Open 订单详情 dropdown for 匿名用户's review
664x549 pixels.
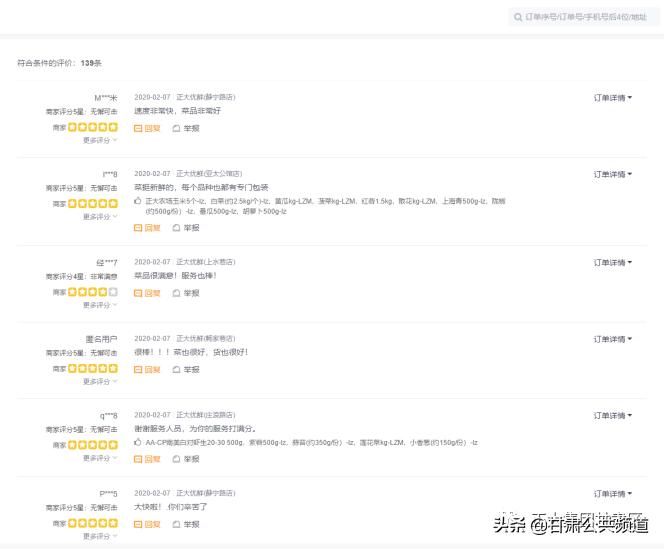click(612, 339)
